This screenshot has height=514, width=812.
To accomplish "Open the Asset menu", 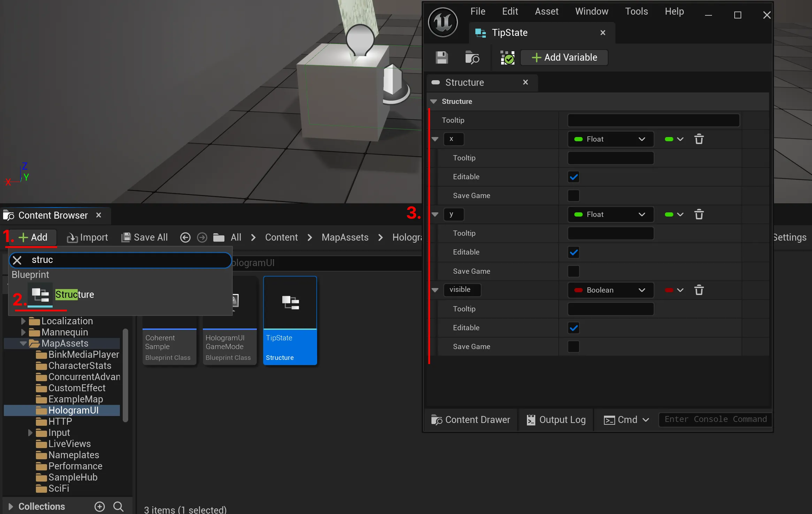I will 546,12.
